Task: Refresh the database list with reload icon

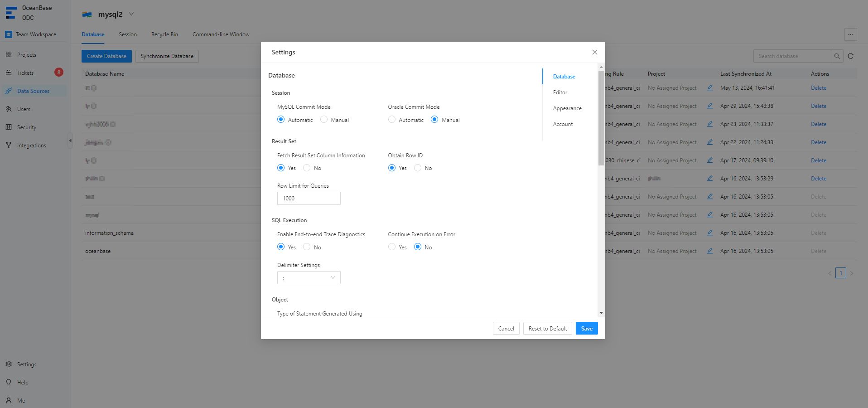Action: click(x=850, y=56)
